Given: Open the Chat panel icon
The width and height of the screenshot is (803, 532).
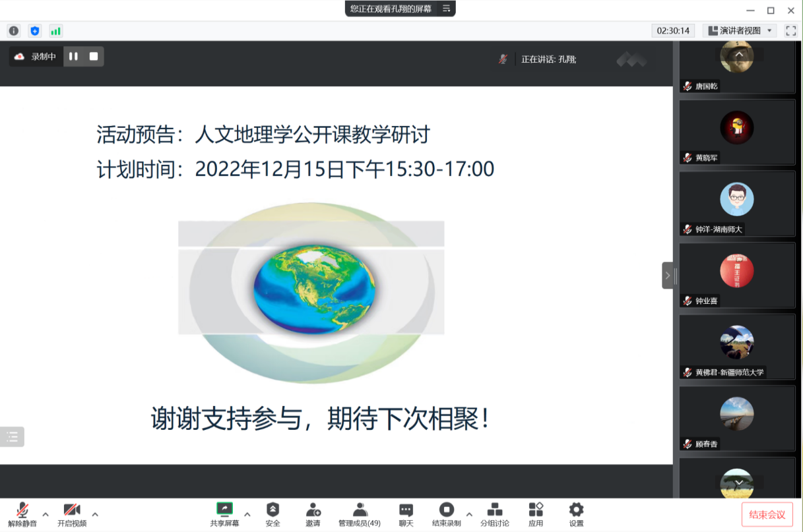Looking at the screenshot, I should coord(406,514).
